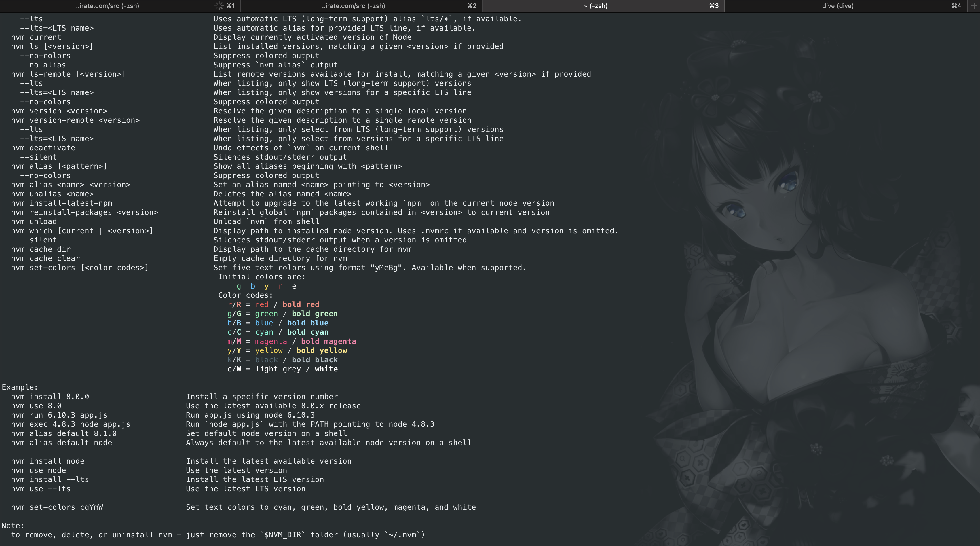Click the green 'g' initial color sample
This screenshot has height=546, width=980.
[x=239, y=286]
